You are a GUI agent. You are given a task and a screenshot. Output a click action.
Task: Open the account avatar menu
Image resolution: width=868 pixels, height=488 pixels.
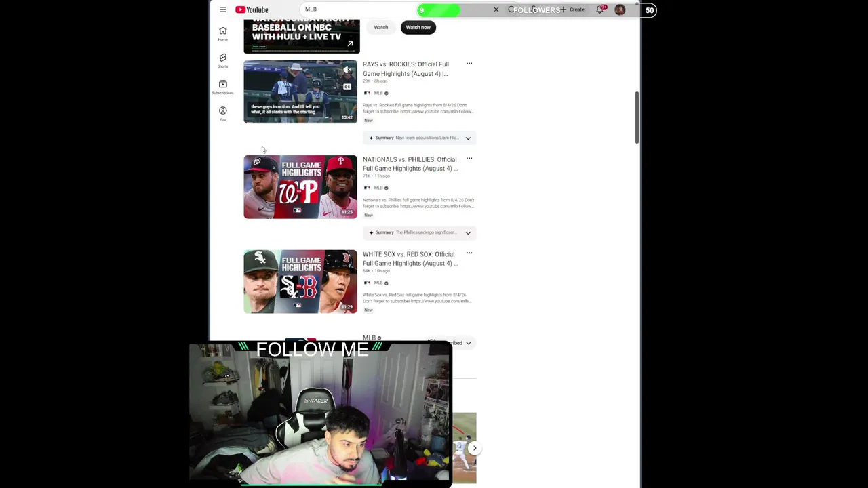[620, 9]
